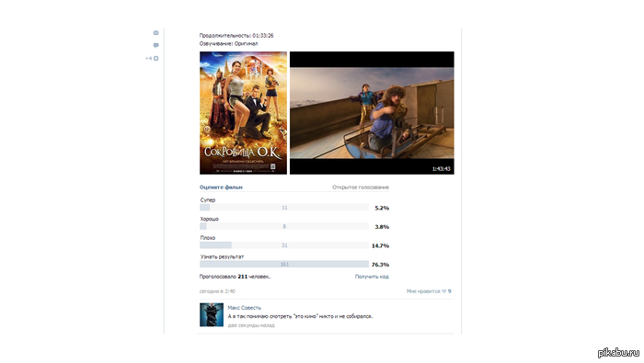Click the gear icon next to +4
This screenshot has height=363, width=644.
tap(156, 58)
